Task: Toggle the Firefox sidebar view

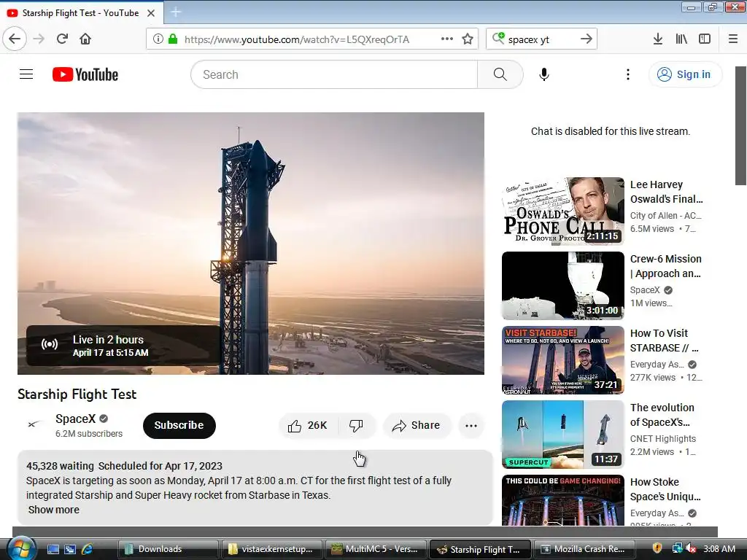Action: coord(705,39)
